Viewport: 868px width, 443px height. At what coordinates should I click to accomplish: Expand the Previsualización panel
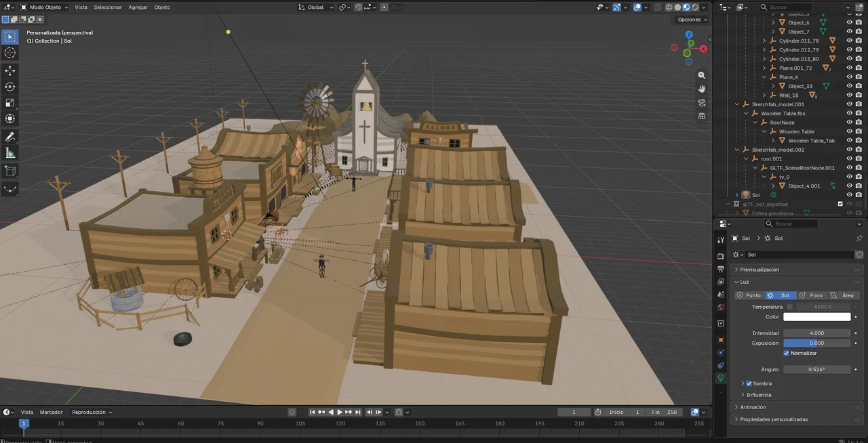coord(797,270)
